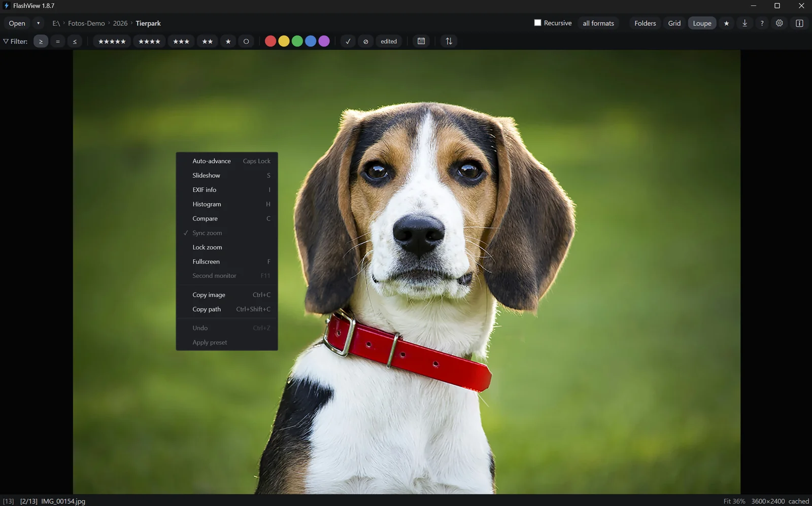
Task: Select the less-or-equal filter operator
Action: tap(75, 42)
